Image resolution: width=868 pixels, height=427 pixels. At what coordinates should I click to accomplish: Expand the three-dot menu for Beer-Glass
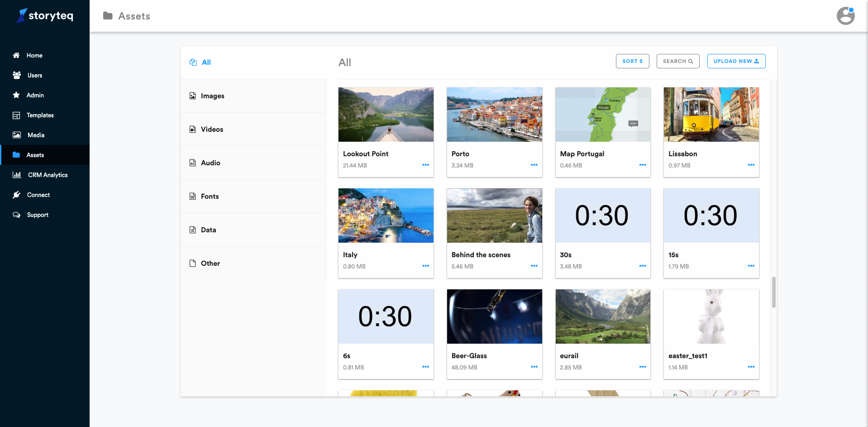pos(534,367)
